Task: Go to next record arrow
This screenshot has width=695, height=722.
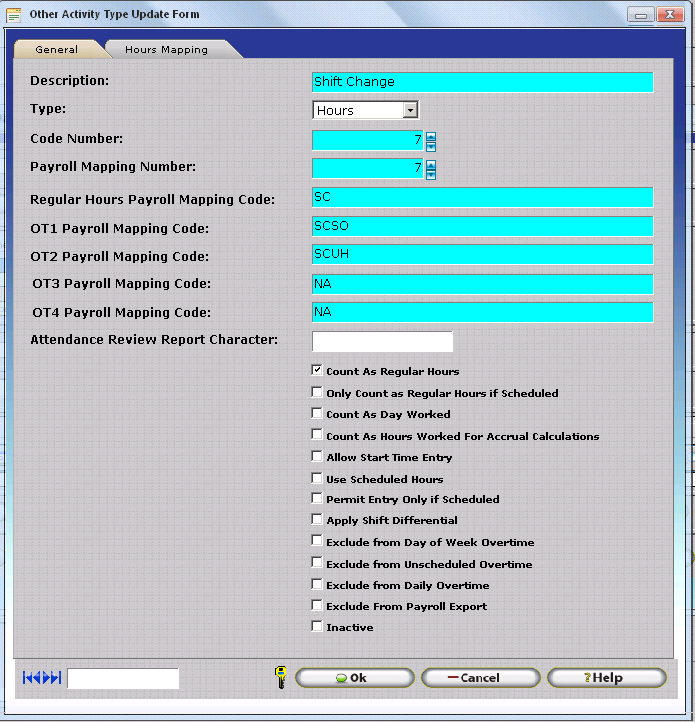Action: [46, 678]
